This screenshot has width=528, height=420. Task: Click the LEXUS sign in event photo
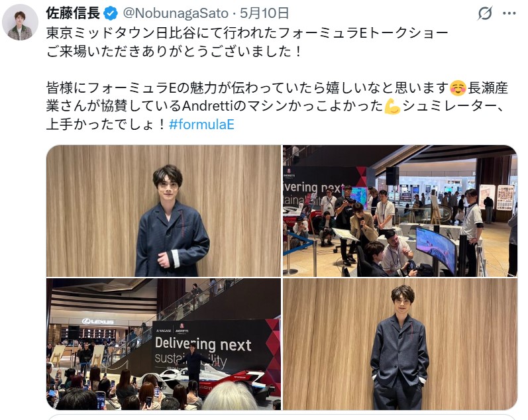point(97,322)
